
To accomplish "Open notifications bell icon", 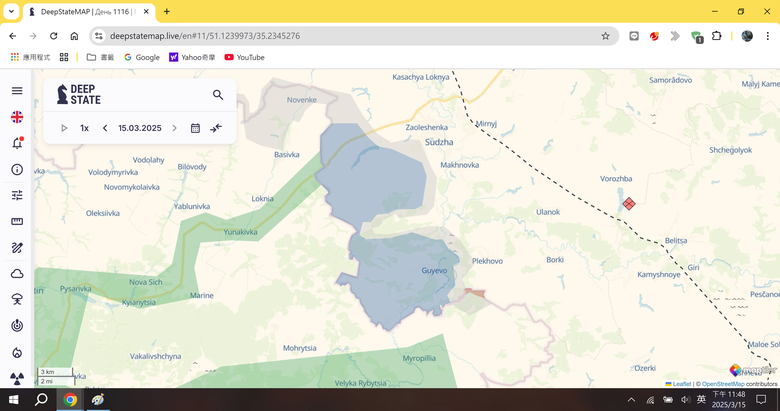I will pos(17,143).
